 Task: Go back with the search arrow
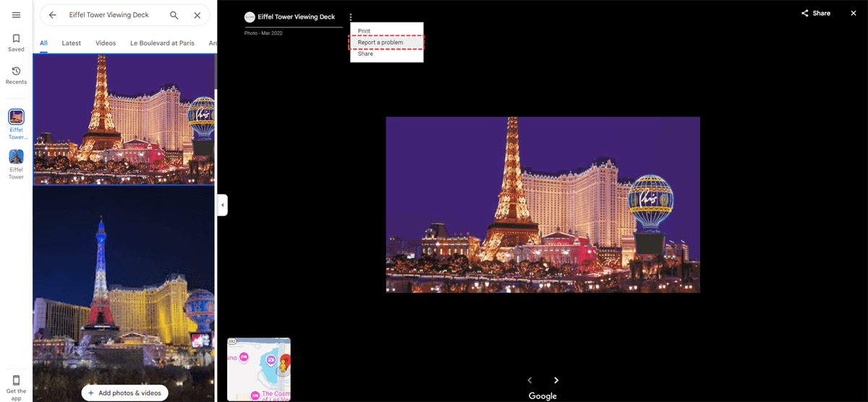click(52, 14)
